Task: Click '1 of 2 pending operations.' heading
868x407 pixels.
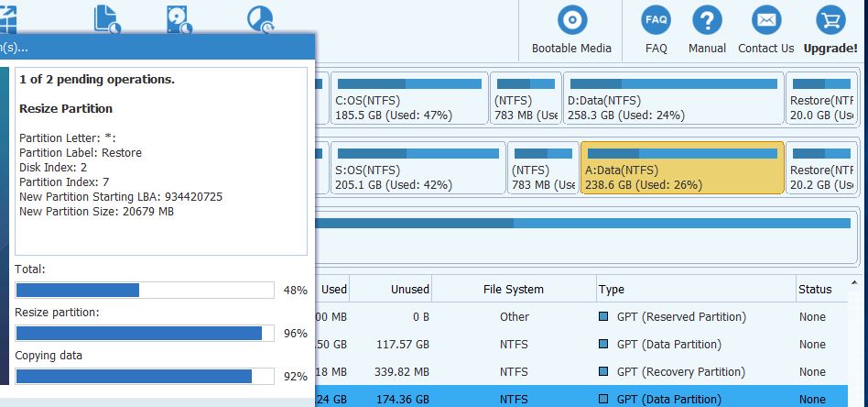Action: pyautogui.click(x=97, y=80)
